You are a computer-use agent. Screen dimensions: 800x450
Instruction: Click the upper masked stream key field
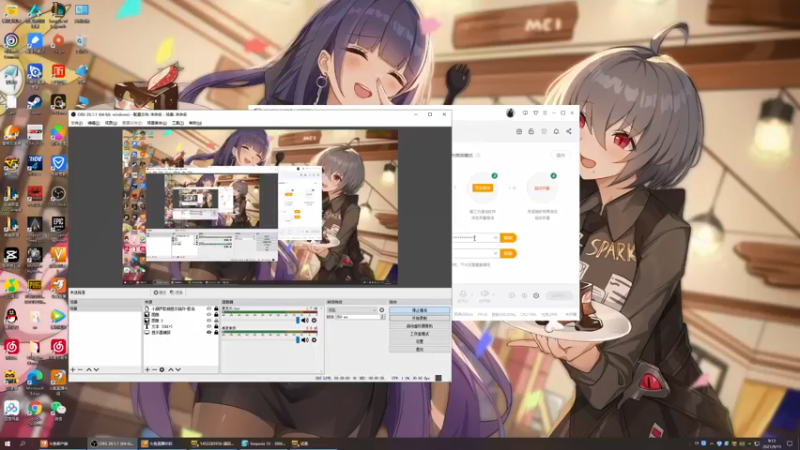pos(476,238)
